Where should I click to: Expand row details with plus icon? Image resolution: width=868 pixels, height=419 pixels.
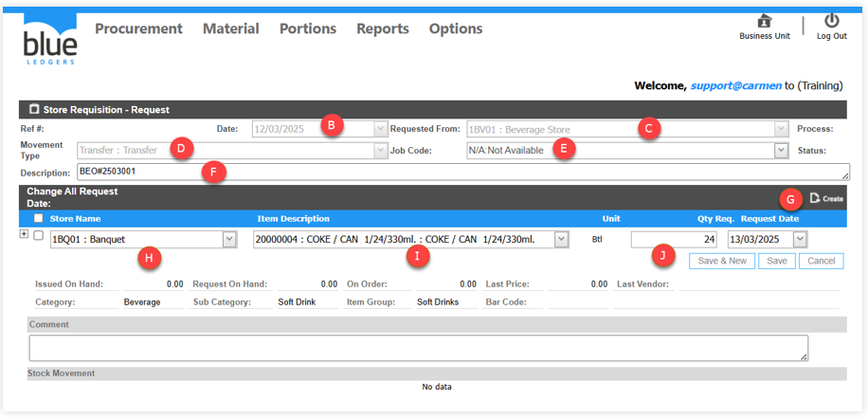(x=25, y=235)
